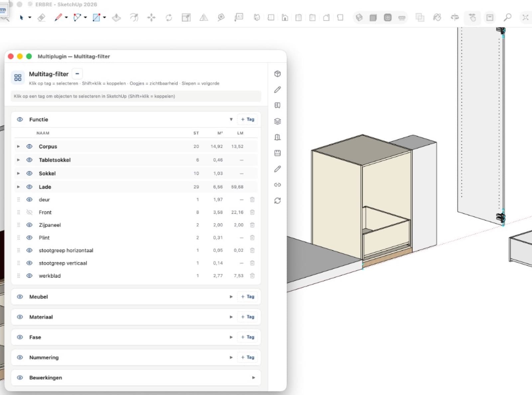Click the Nummering section title

tap(44, 357)
